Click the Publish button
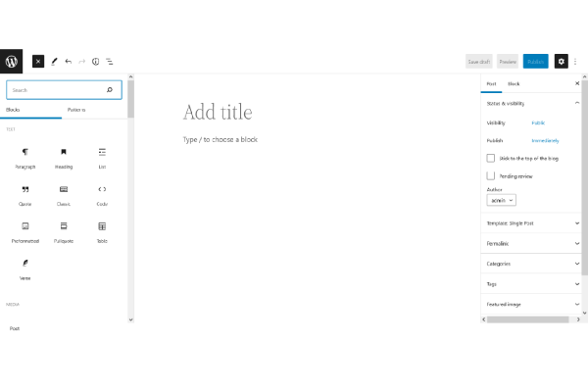Viewport: 588px width, 392px height. click(535, 61)
